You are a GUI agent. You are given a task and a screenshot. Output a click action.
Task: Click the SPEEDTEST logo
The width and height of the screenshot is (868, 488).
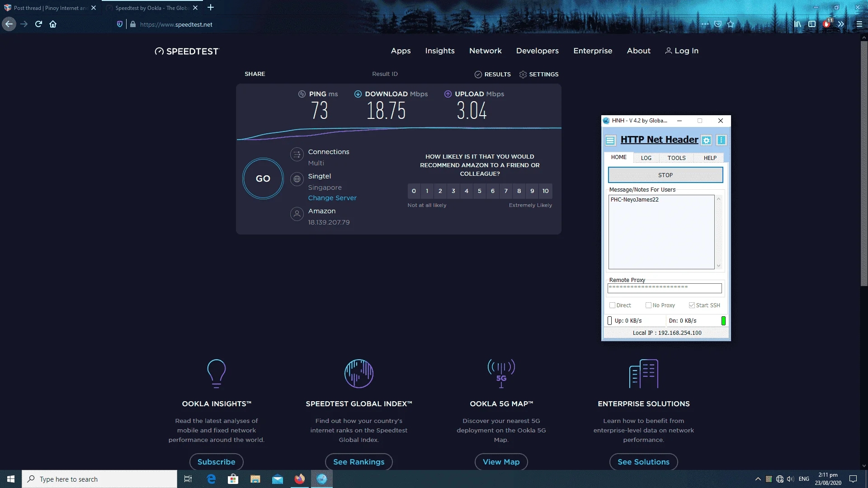point(186,52)
